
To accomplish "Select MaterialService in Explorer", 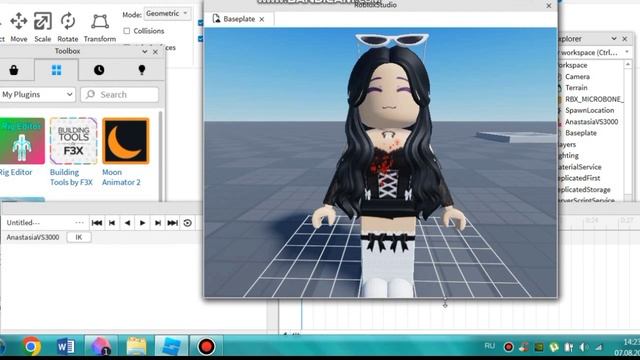I will coord(580,167).
